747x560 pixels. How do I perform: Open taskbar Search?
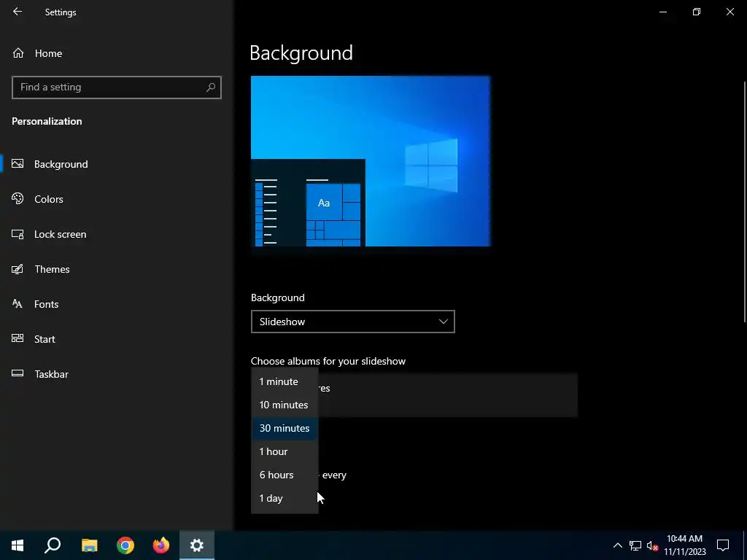[53, 545]
